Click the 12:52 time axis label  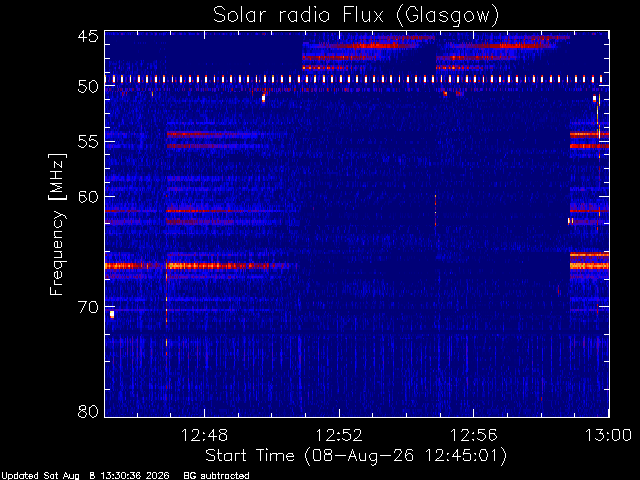[x=339, y=435]
